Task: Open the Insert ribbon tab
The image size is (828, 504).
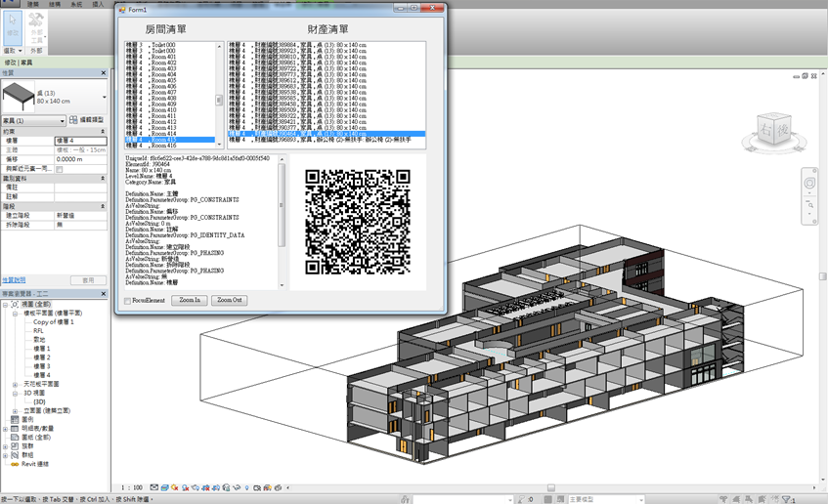Action: (98, 5)
